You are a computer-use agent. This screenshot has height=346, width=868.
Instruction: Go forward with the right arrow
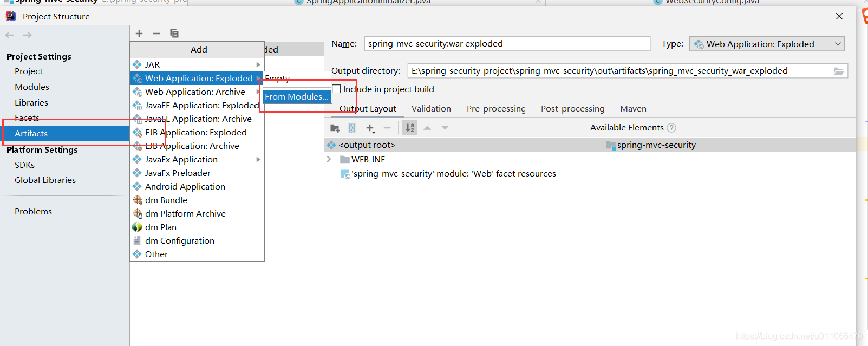point(27,35)
